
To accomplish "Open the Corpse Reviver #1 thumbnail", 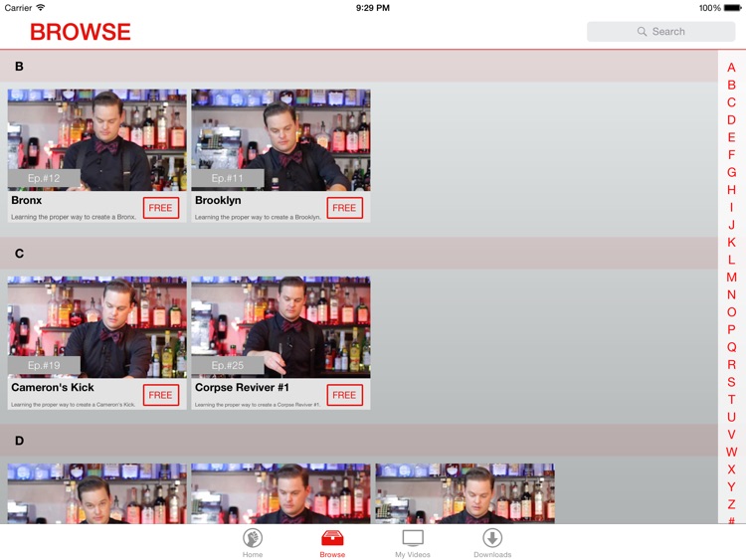I will pos(280,327).
